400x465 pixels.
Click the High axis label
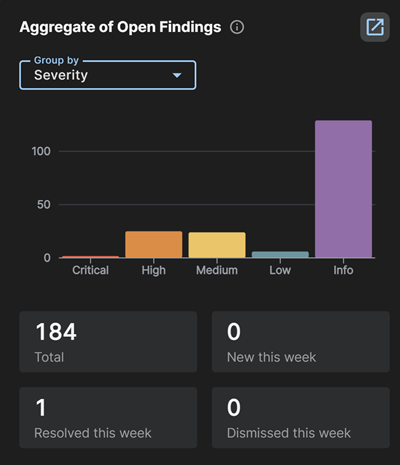click(154, 270)
